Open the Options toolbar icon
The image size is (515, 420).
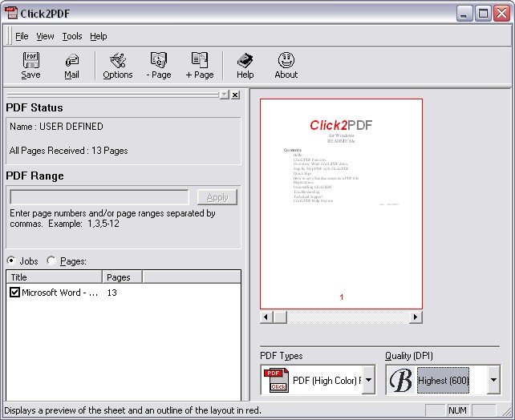coord(118,60)
